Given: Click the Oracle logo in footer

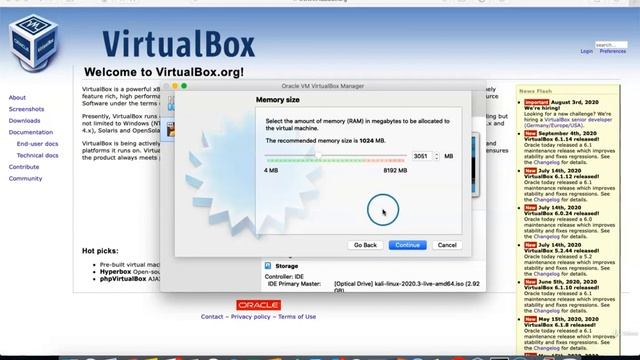Looking at the screenshot, I should coord(258,305).
